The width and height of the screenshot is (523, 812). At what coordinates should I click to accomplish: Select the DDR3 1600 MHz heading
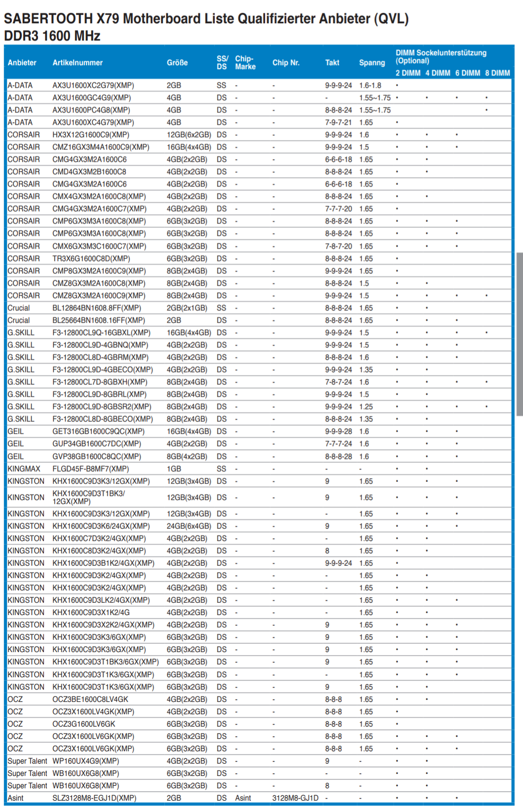click(x=52, y=36)
